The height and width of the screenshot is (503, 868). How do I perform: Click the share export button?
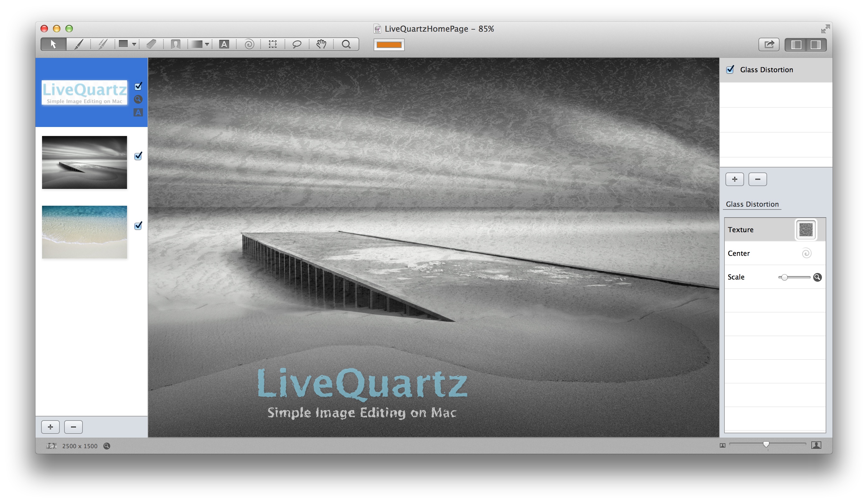coord(769,45)
